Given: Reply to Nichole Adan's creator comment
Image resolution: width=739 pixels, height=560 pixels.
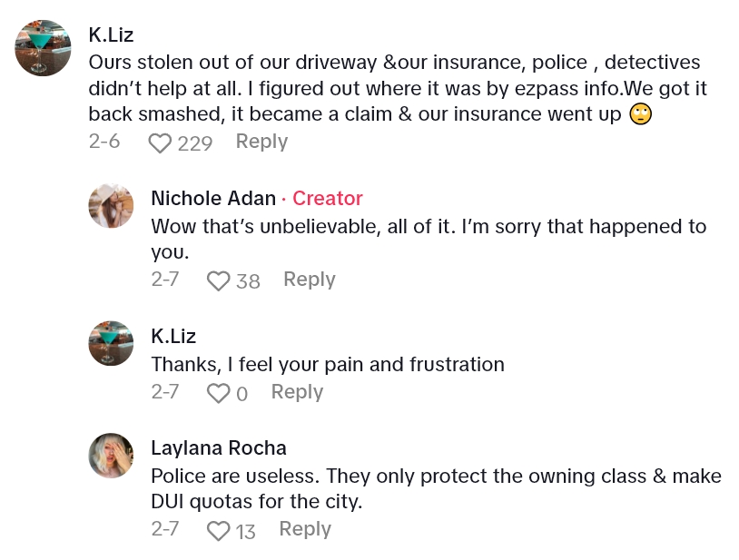Looking at the screenshot, I should (309, 280).
